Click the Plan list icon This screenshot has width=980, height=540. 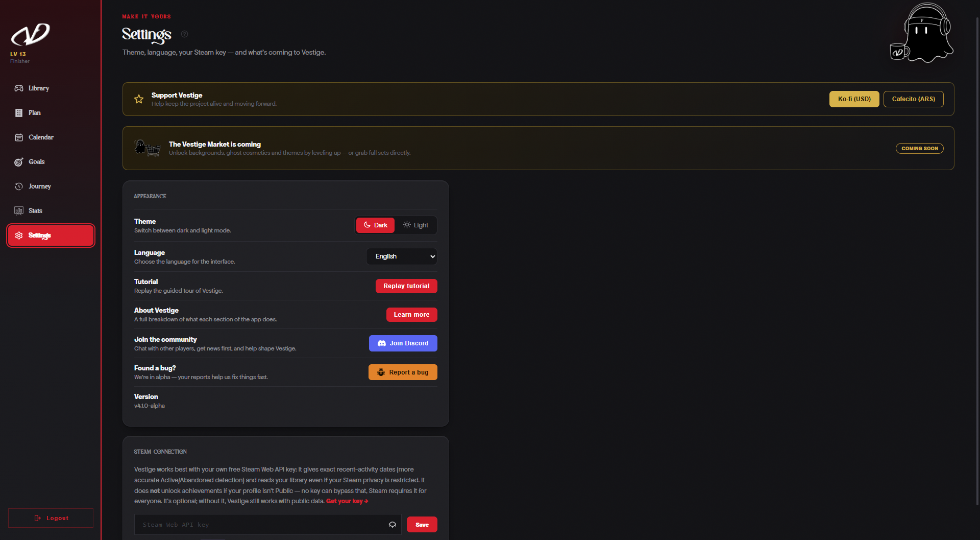pos(19,113)
